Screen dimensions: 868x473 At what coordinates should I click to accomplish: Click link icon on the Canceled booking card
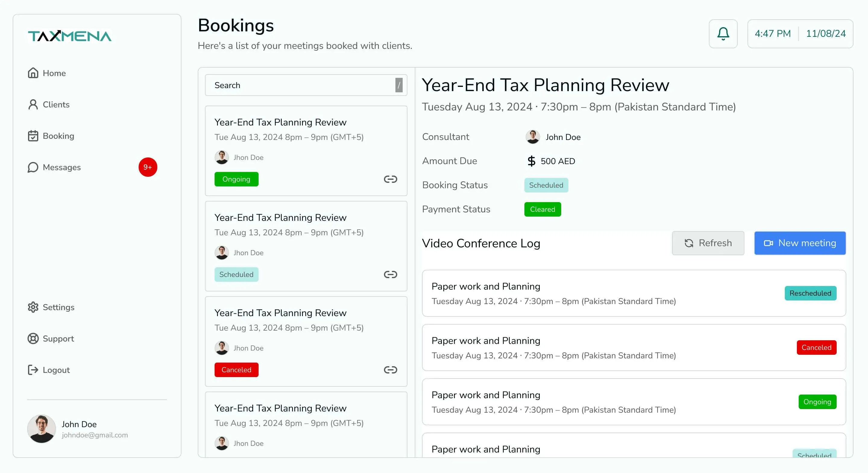pyautogui.click(x=391, y=370)
